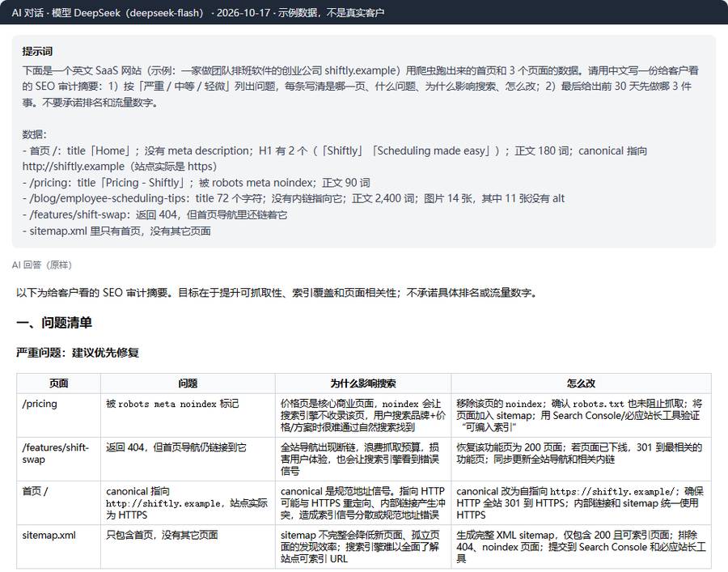Click the cell '全站导航出现断链'
The image size is (728, 572).
[x=363, y=459]
